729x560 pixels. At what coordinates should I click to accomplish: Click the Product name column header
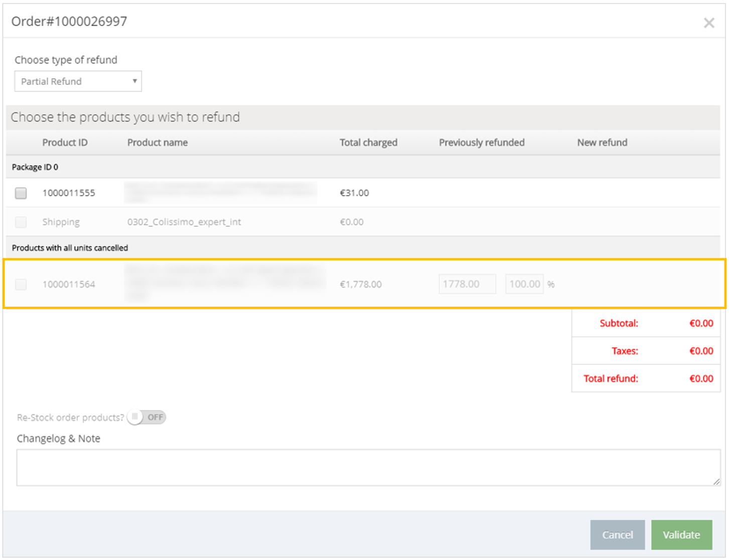pyautogui.click(x=157, y=143)
